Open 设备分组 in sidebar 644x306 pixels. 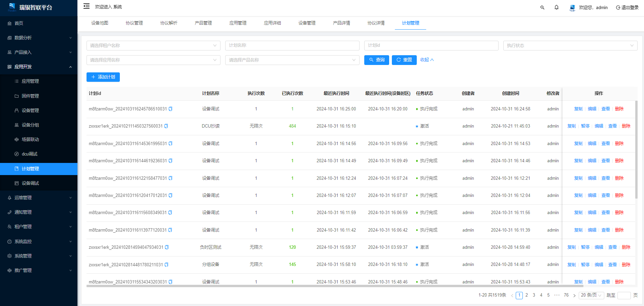[39, 125]
